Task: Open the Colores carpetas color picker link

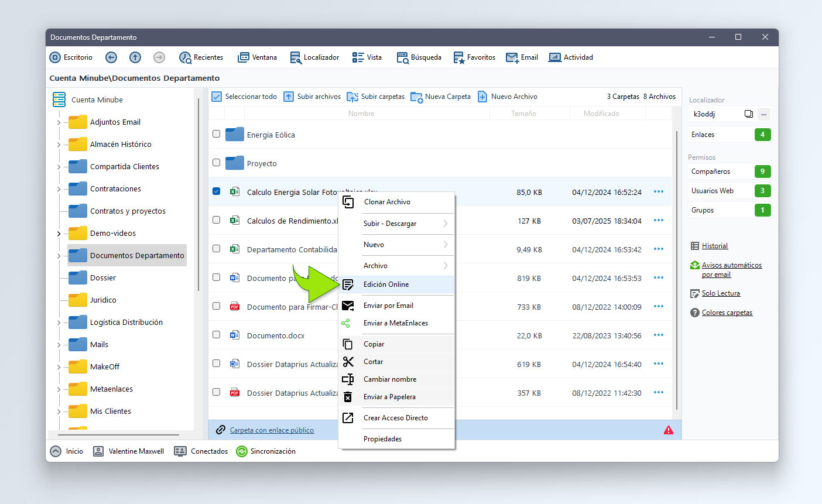Action: pos(727,313)
